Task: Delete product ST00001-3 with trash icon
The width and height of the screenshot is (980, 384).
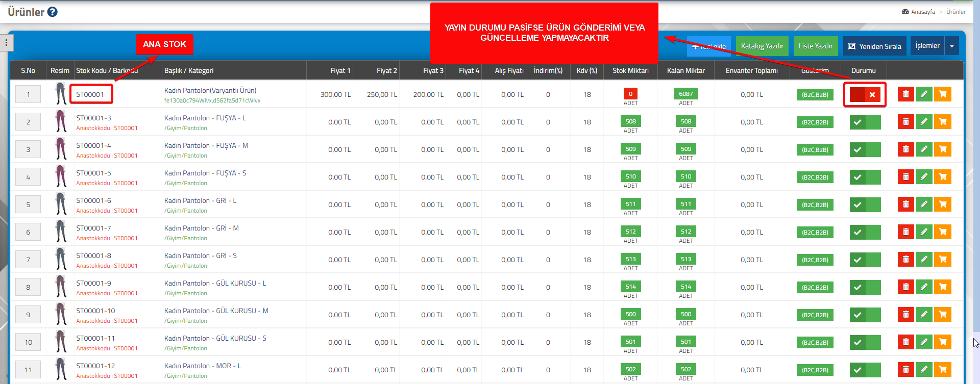Action: 905,122
